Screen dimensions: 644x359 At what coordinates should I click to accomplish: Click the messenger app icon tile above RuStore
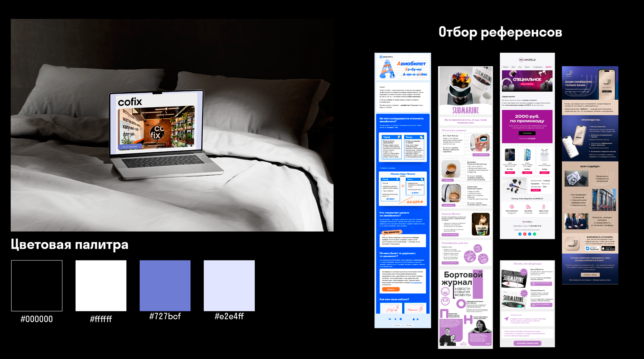[x=573, y=243]
